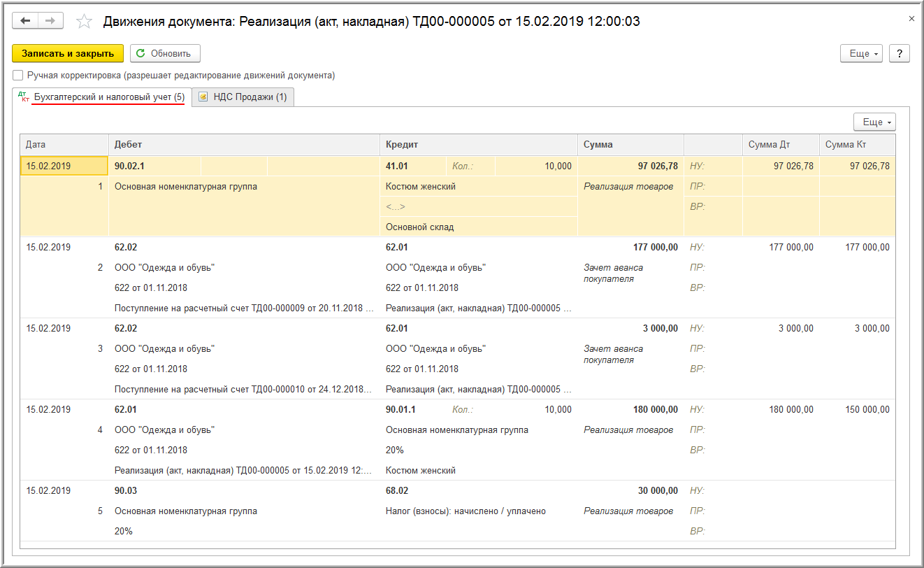The height and width of the screenshot is (568, 924).
Task: Click 'Поступление на расчетный счет ТД00-000010' cell
Action: pos(244,389)
